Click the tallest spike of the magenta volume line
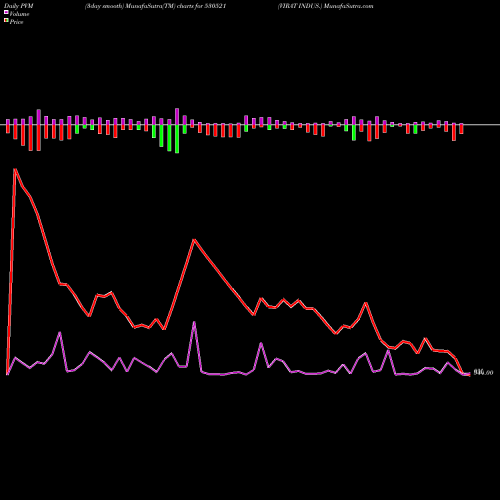 tap(194, 322)
